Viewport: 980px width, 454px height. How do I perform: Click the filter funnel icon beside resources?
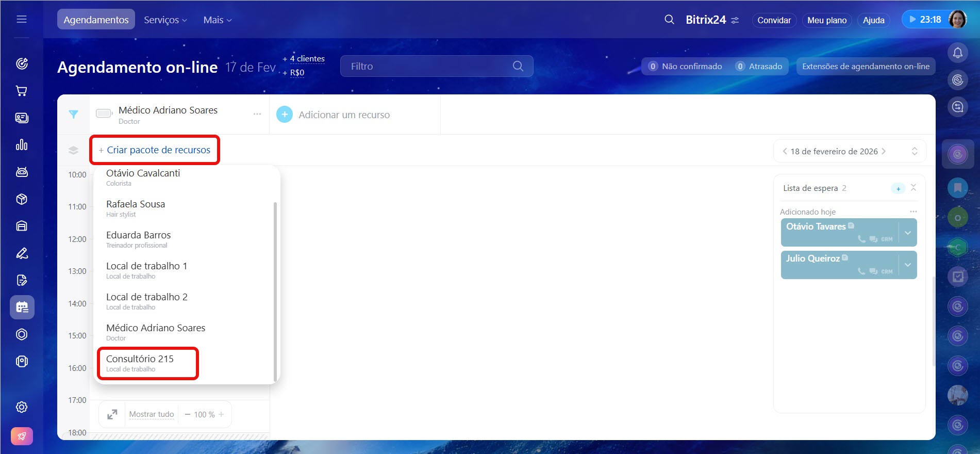(x=74, y=115)
